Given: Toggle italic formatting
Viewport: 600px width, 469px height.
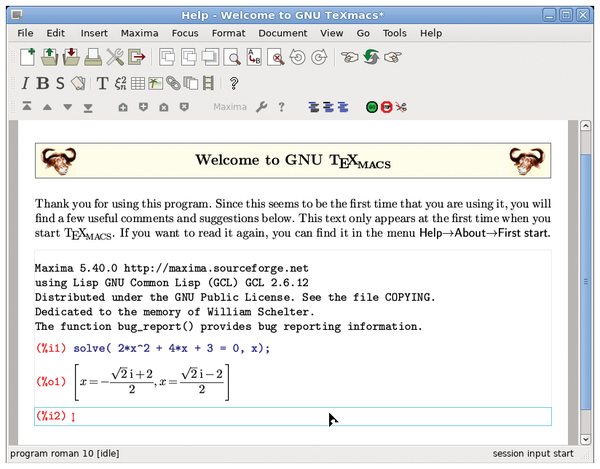Looking at the screenshot, I should pos(25,83).
